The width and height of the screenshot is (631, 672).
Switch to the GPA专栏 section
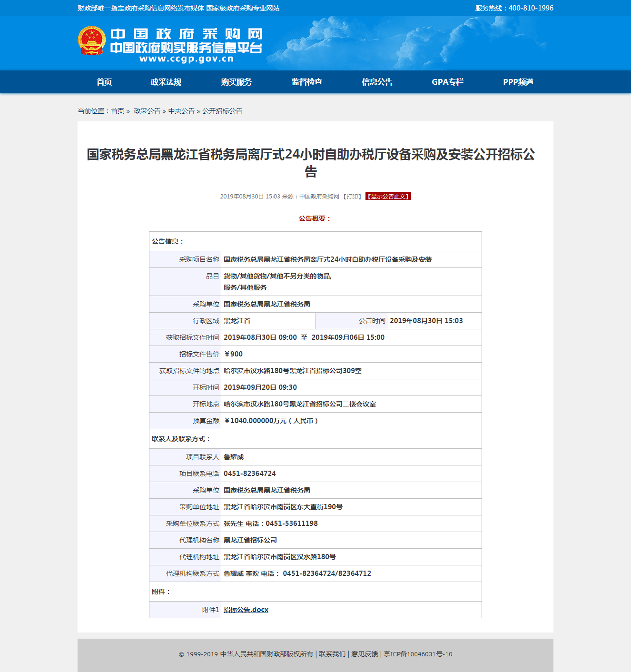447,82
